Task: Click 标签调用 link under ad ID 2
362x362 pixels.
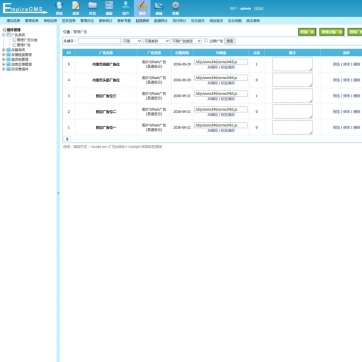Action: point(228,115)
